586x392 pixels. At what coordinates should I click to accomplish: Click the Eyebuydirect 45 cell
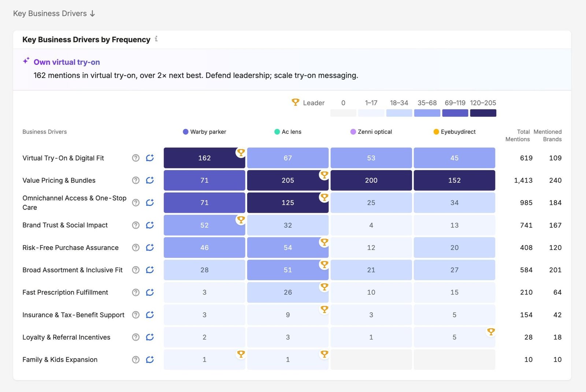pyautogui.click(x=455, y=158)
